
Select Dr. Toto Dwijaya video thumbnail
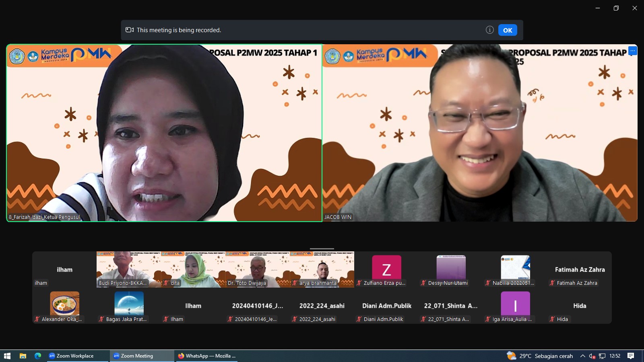click(x=258, y=269)
